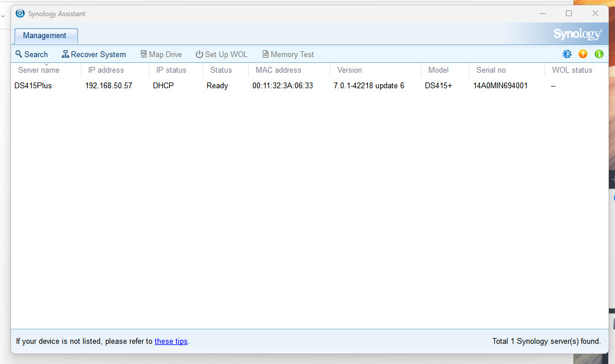Click the Synology logo in the header
This screenshot has width=615, height=364.
coord(577,34)
